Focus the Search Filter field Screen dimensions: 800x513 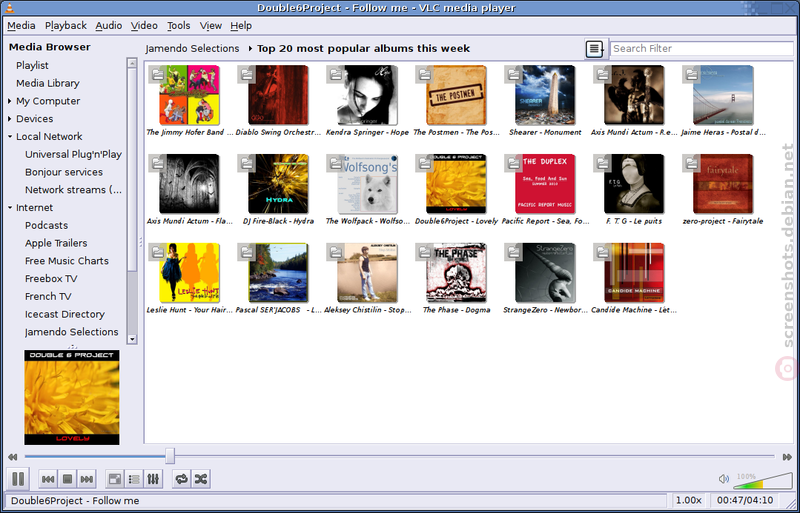702,48
